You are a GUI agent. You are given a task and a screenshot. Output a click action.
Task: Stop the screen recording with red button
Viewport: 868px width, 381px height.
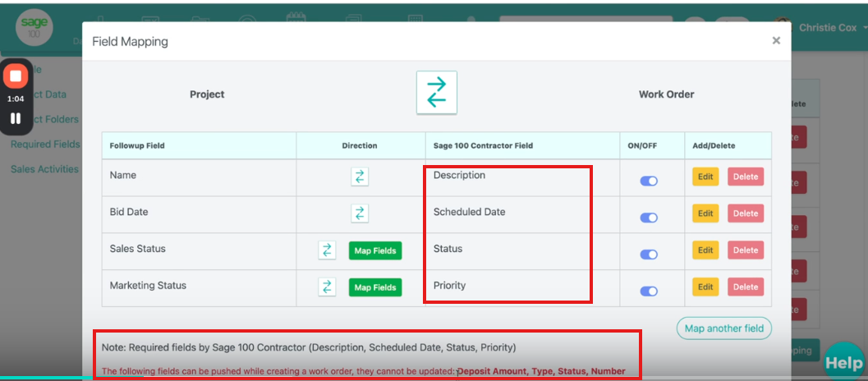(16, 76)
